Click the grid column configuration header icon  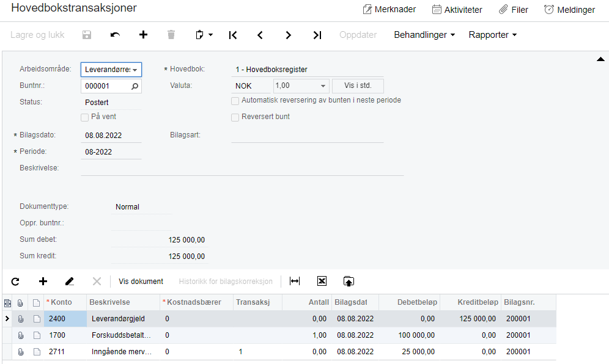click(7, 303)
